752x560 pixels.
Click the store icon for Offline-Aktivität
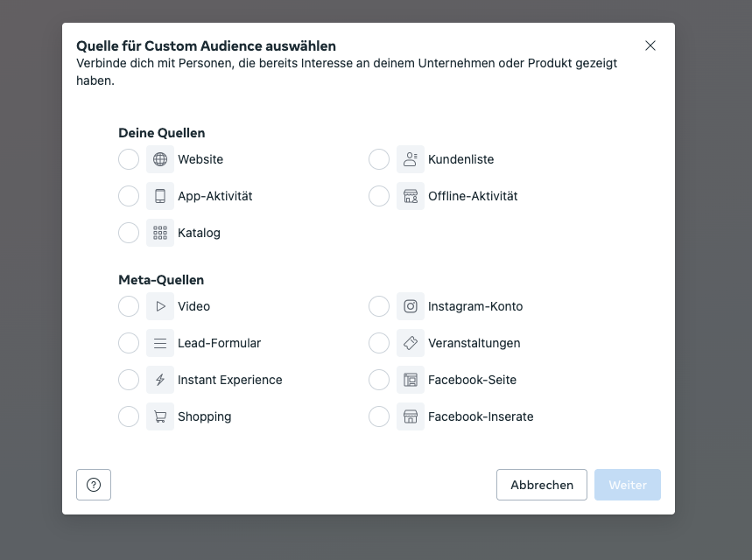(411, 196)
